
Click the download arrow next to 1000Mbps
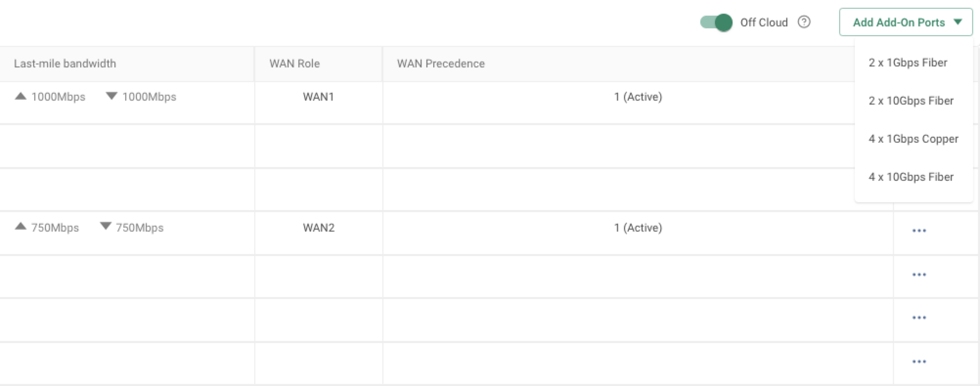click(111, 96)
